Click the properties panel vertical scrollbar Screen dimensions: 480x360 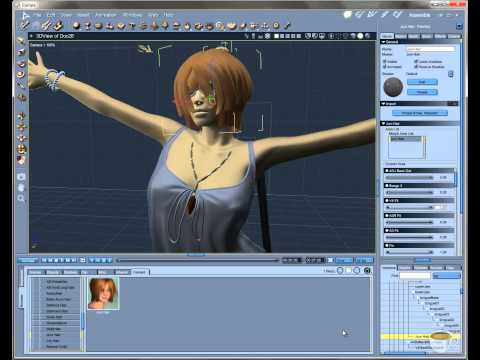(461, 127)
